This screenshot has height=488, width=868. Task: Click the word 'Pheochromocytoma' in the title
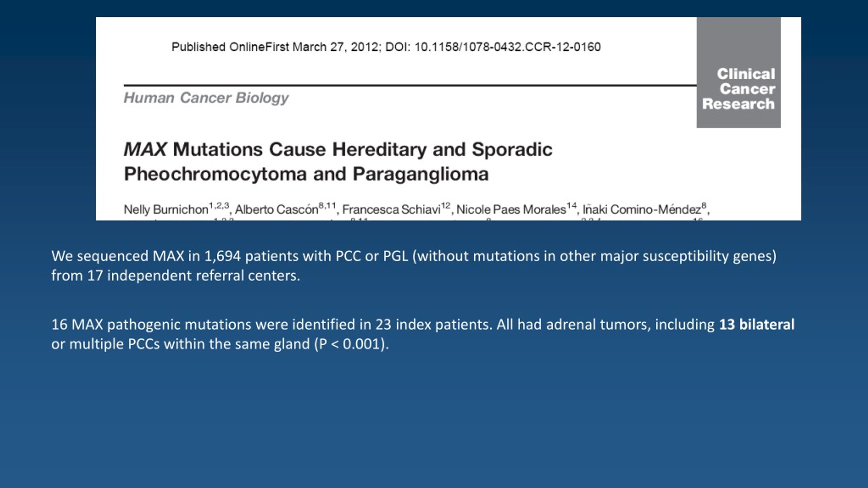tap(216, 174)
